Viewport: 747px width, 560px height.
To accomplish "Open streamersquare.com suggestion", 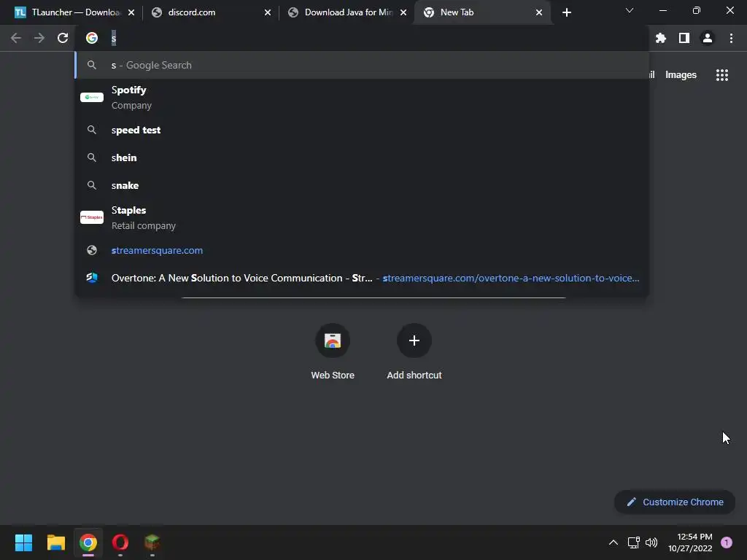I will click(362, 251).
